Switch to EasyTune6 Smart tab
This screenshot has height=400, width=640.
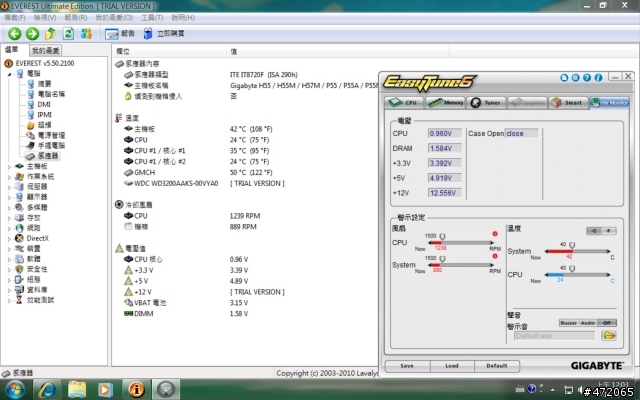[568, 102]
